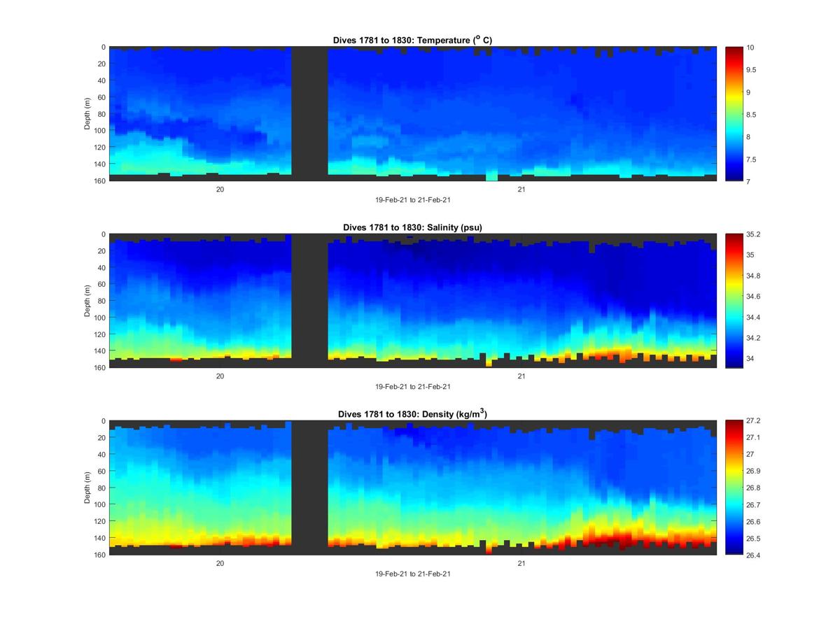Viewport: 840px width, 624px height.
Task: Click the 8.5 tick on Temperature colorbar
Action: (x=752, y=115)
